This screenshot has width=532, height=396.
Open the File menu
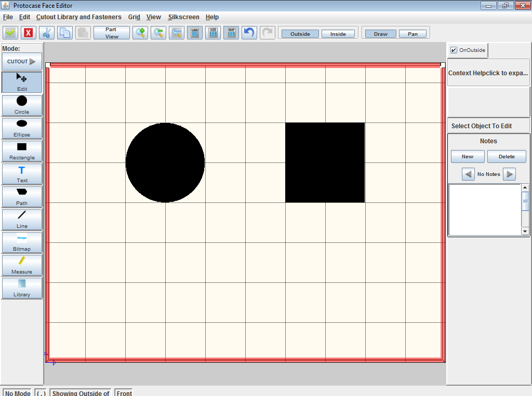[x=8, y=17]
